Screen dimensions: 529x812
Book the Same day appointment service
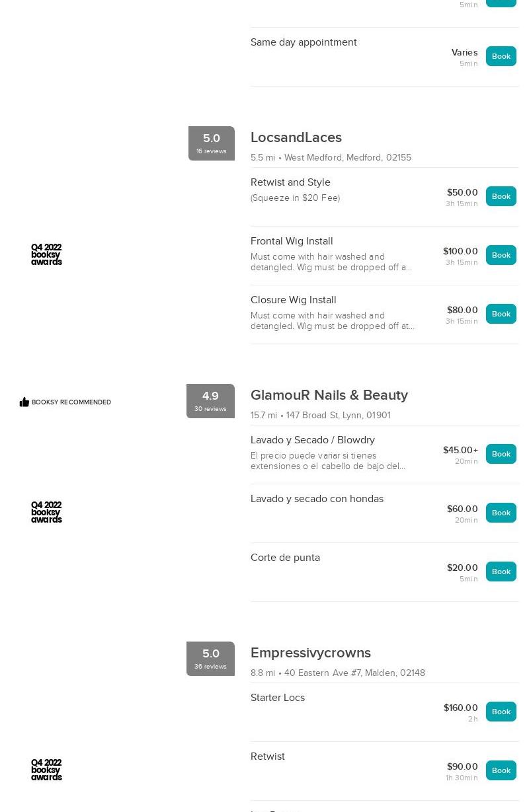click(501, 56)
